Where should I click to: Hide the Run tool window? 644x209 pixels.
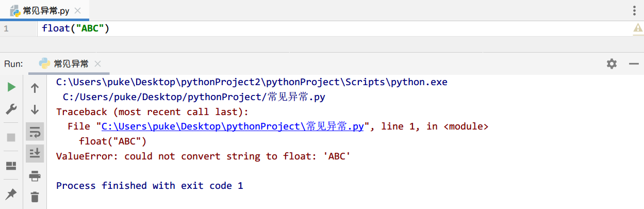[634, 63]
